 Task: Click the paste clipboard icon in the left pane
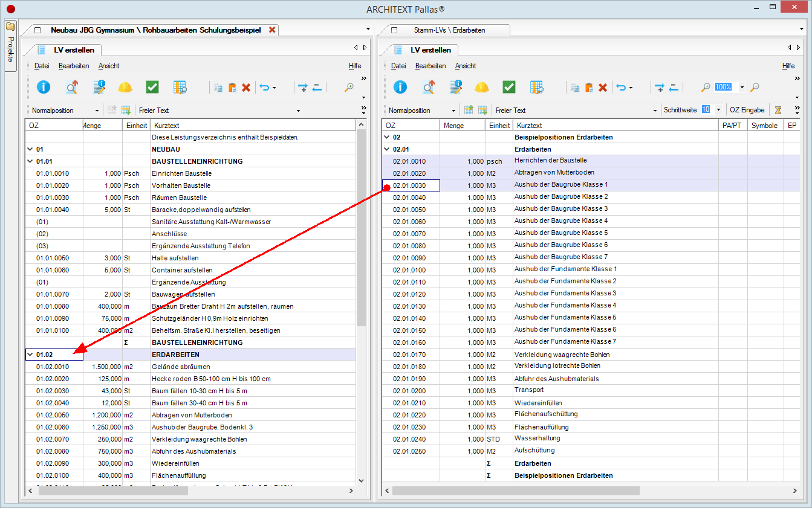pos(232,88)
